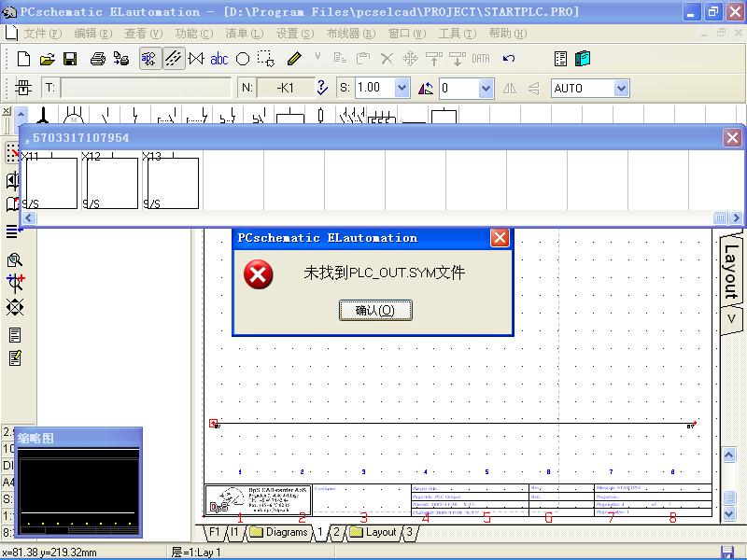Image resolution: width=747 pixels, height=560 pixels.
Task: Click the crossed diamond icon in left toolbar
Action: point(15,307)
